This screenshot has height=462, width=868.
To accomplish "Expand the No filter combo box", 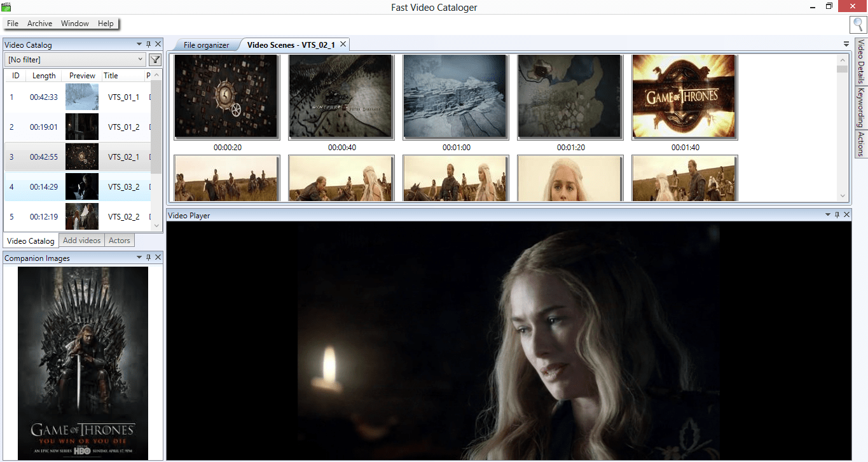I will (x=75, y=60).
